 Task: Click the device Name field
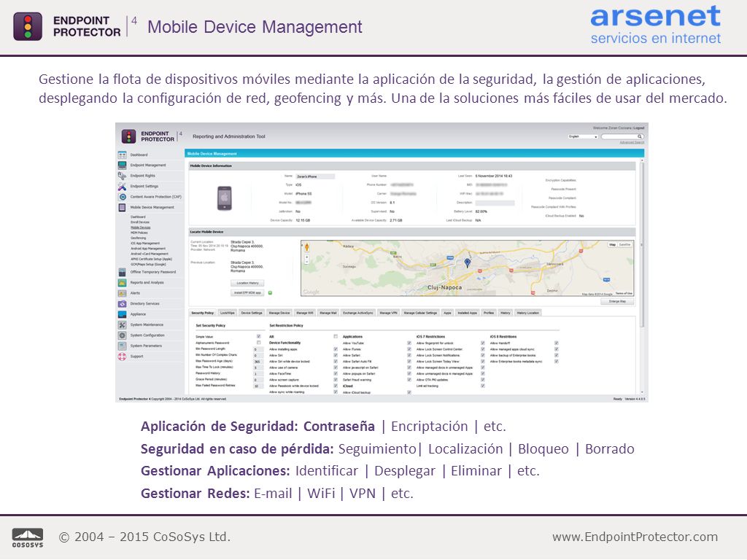click(315, 176)
